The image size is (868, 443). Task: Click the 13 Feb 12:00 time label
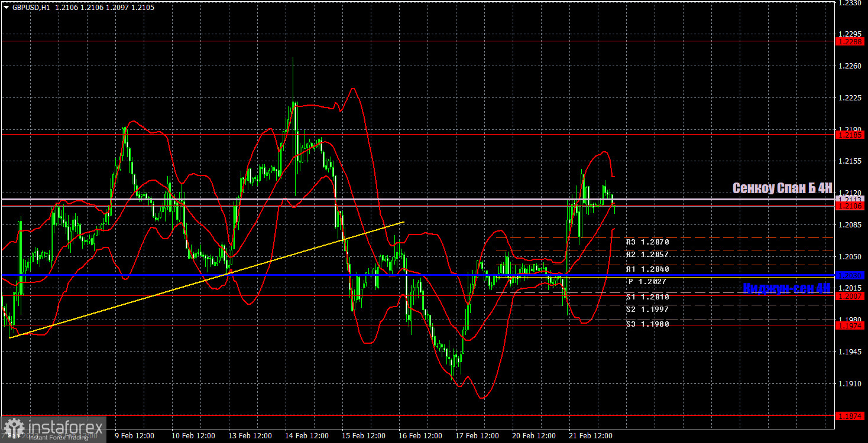point(249,436)
